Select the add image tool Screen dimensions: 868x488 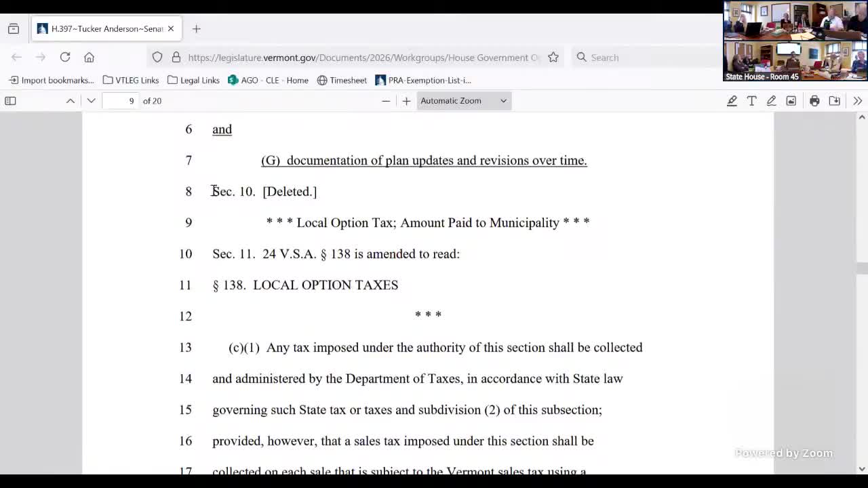[x=791, y=101]
